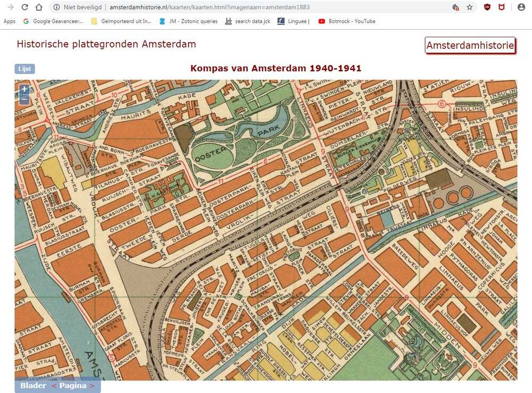
Task: Click the 'Pagina' label in the pager
Action: [73, 386]
